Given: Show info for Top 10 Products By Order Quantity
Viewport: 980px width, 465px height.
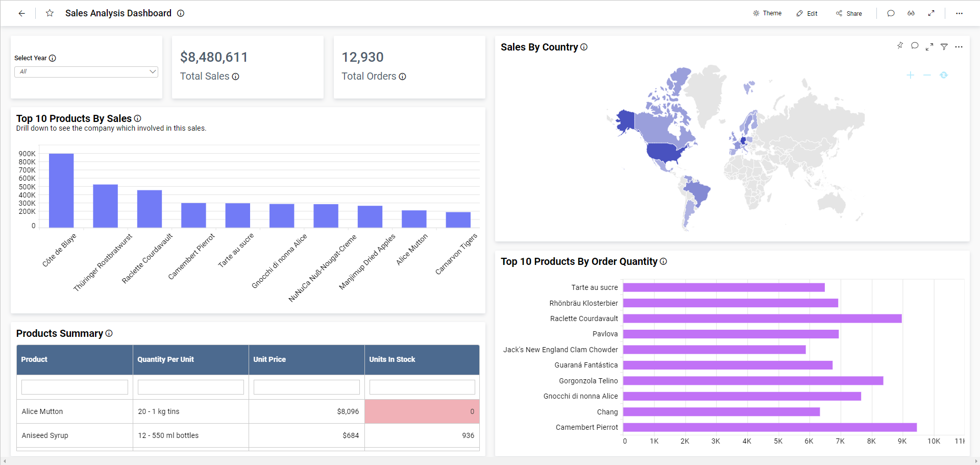Looking at the screenshot, I should [x=663, y=261].
